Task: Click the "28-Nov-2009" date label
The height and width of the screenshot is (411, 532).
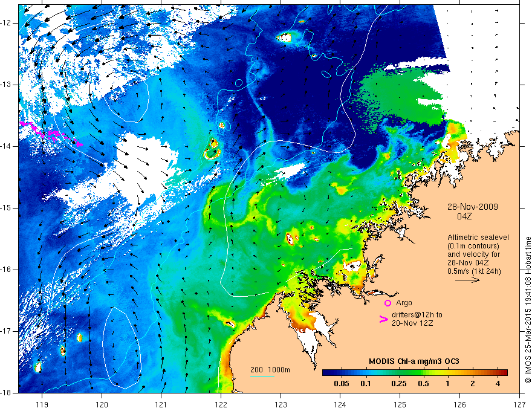Action: pyautogui.click(x=472, y=207)
